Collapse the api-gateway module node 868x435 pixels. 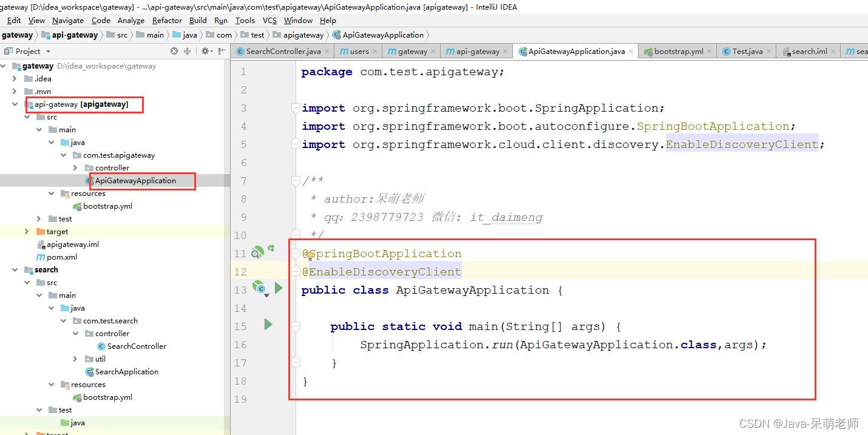15,104
